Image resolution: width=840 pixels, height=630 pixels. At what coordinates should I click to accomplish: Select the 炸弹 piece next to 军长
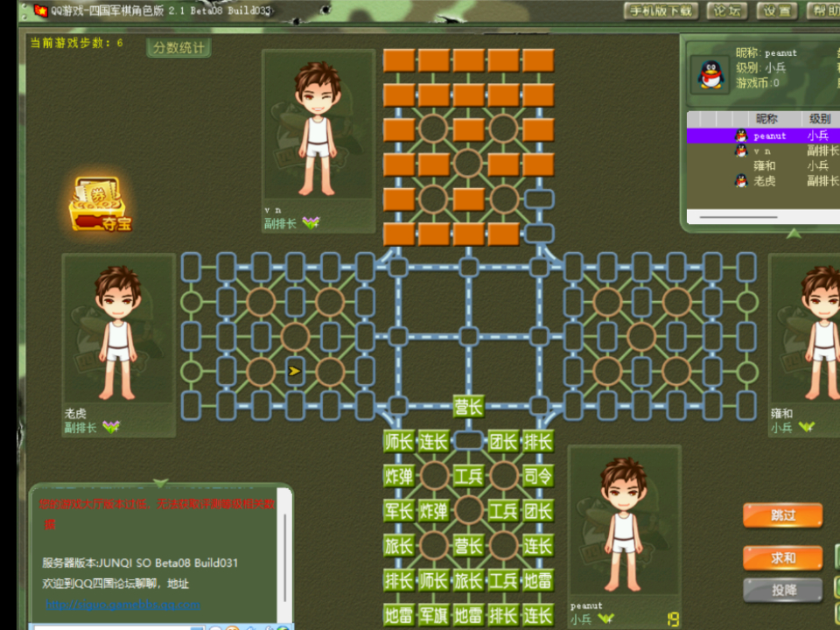tap(433, 510)
